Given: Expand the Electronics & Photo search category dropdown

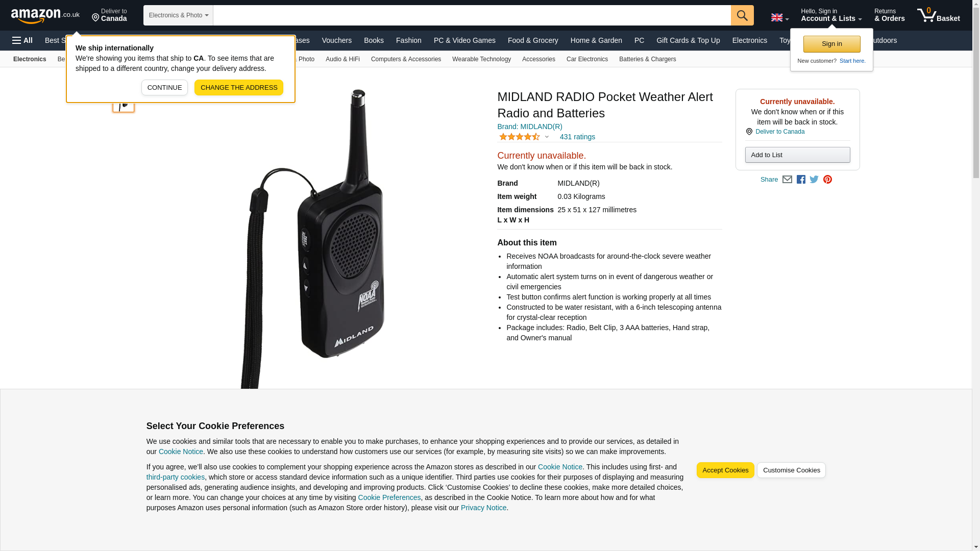Looking at the screenshot, I should 178,15.
